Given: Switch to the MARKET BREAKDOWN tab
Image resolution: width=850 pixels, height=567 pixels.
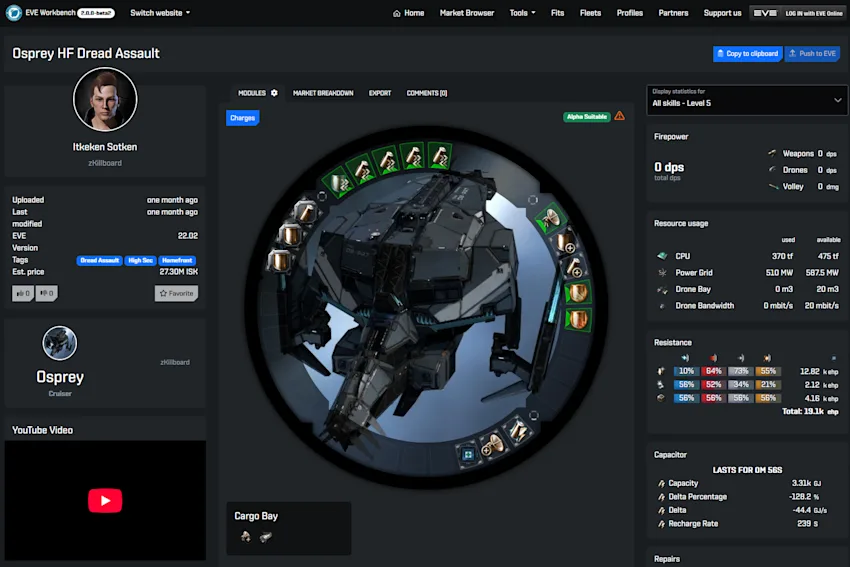Looking at the screenshot, I should point(323,93).
